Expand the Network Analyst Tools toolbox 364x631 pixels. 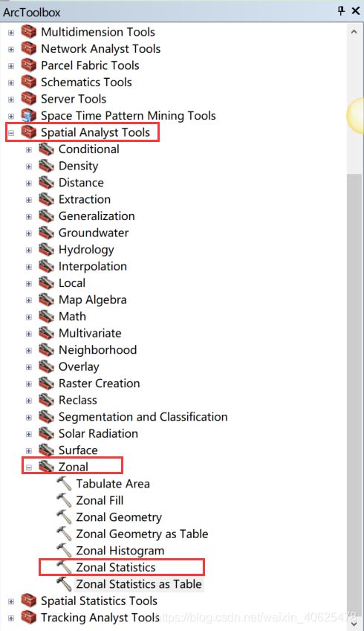(x=11, y=49)
